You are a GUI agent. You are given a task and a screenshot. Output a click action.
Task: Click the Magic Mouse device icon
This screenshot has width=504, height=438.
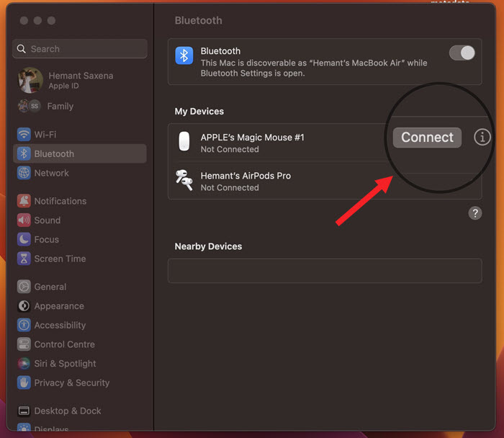pyautogui.click(x=184, y=141)
